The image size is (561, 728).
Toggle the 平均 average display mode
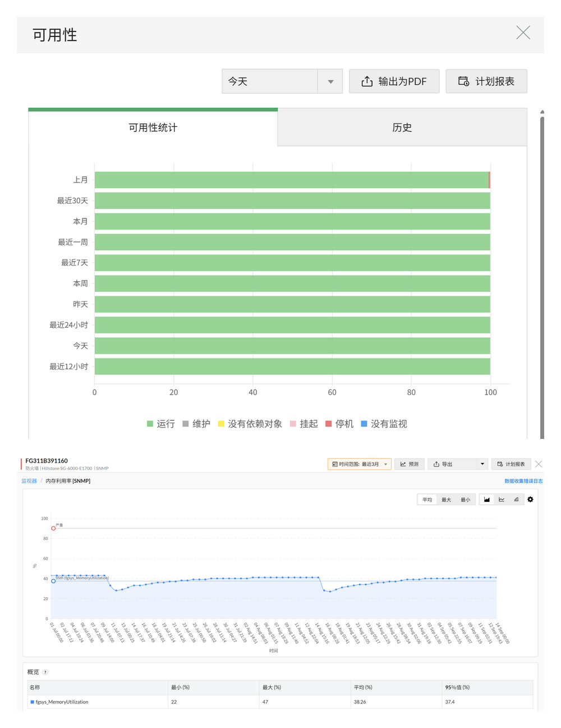click(426, 499)
